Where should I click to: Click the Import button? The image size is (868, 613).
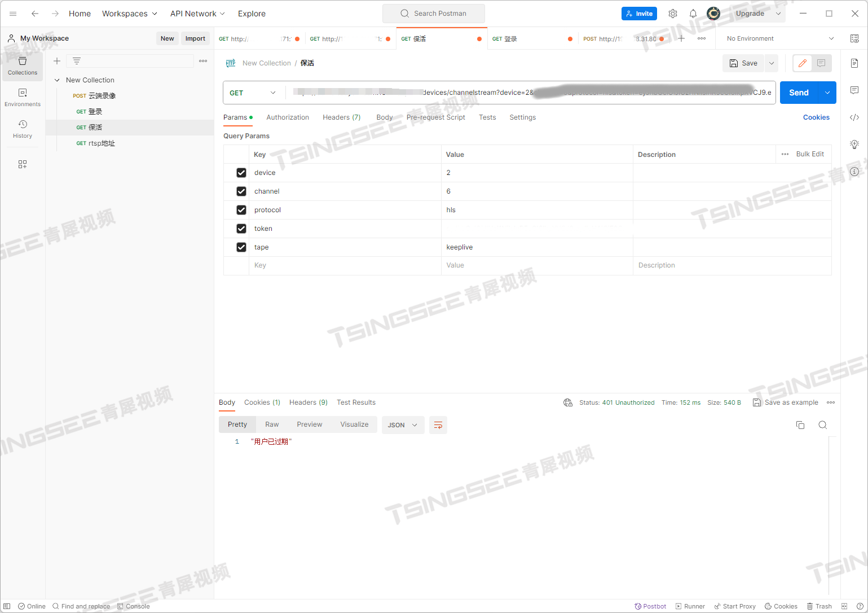pyautogui.click(x=195, y=38)
